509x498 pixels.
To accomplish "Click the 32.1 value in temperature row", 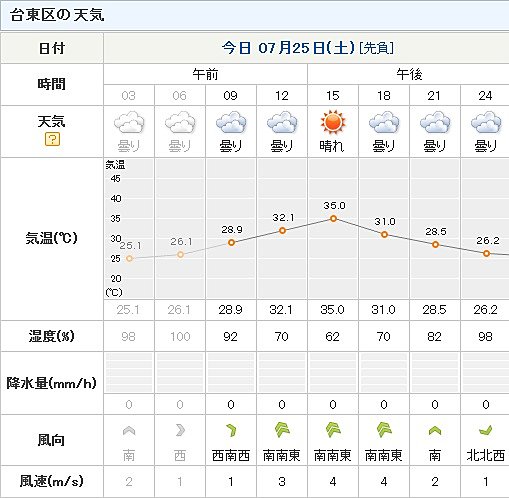I will click(281, 310).
